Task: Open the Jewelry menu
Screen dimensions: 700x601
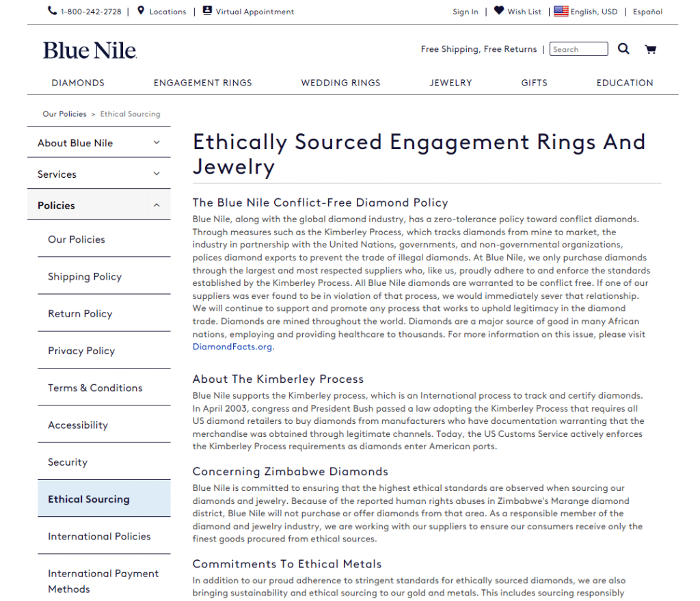Action: 450,83
